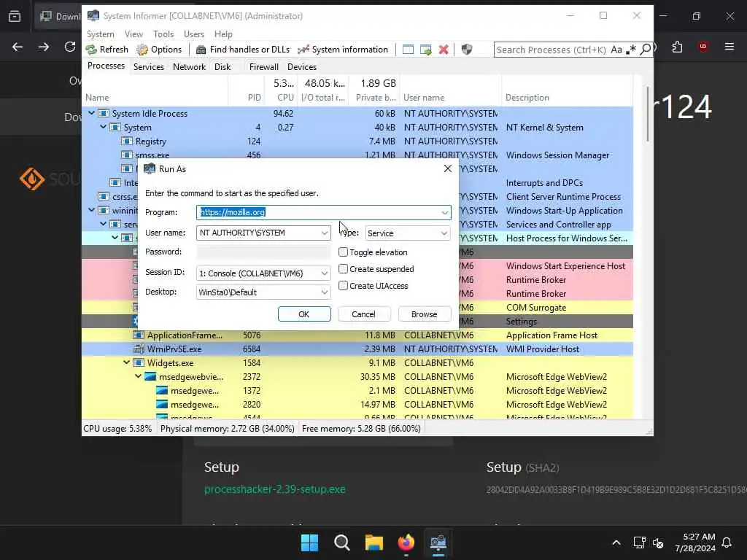Open the Users menu

(194, 34)
